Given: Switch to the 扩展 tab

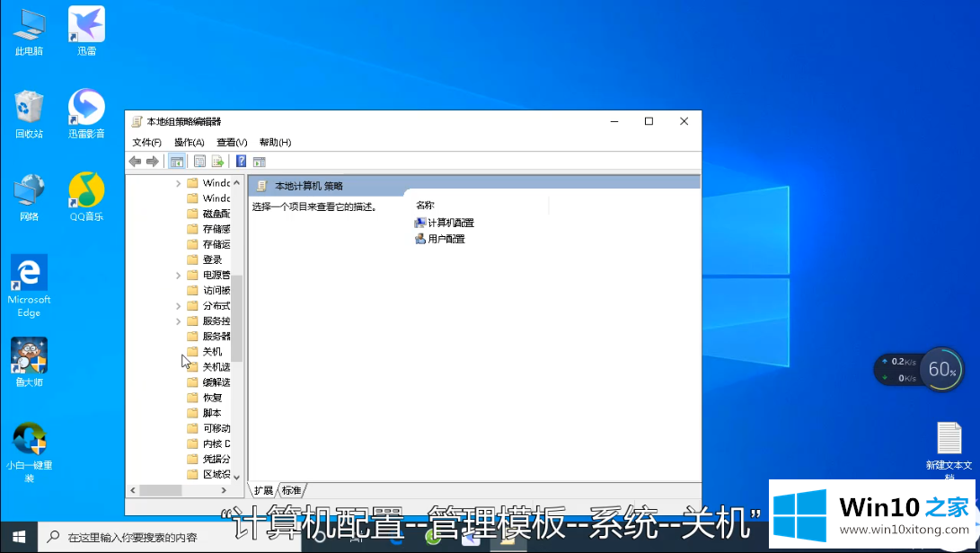Looking at the screenshot, I should coord(263,490).
